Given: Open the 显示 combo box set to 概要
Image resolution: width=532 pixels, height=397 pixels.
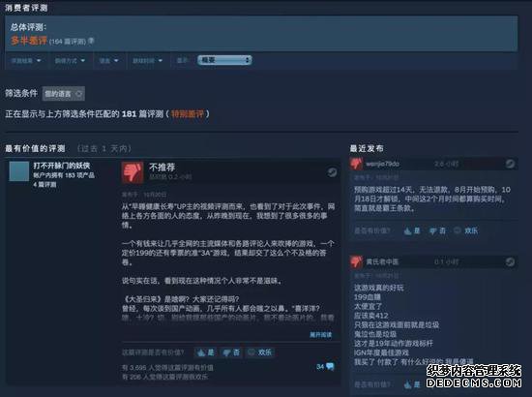Looking at the screenshot, I should [x=224, y=60].
